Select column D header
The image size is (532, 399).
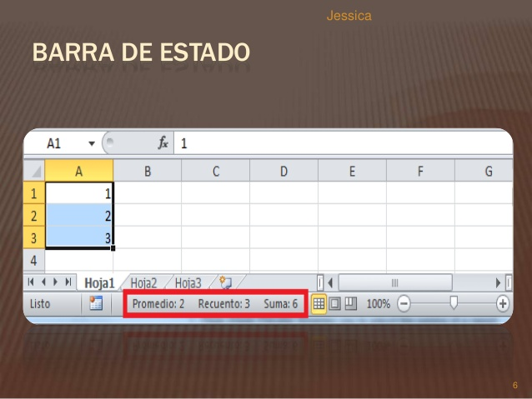[284, 172]
